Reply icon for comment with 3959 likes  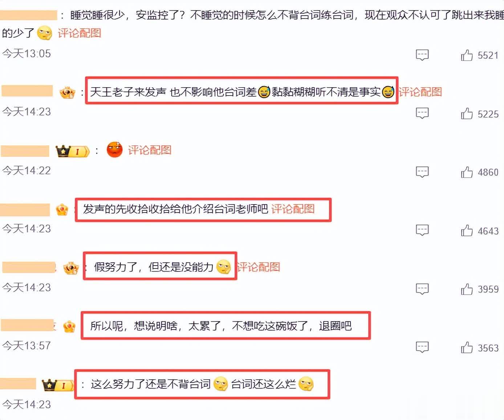tap(422, 289)
